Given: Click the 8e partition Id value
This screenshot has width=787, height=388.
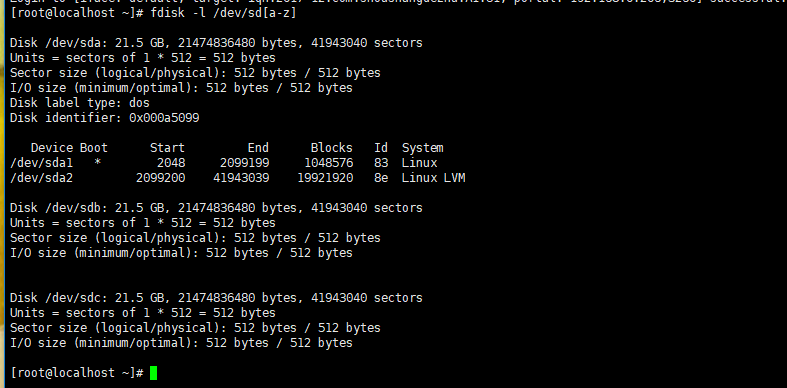Looking at the screenshot, I should (381, 178).
